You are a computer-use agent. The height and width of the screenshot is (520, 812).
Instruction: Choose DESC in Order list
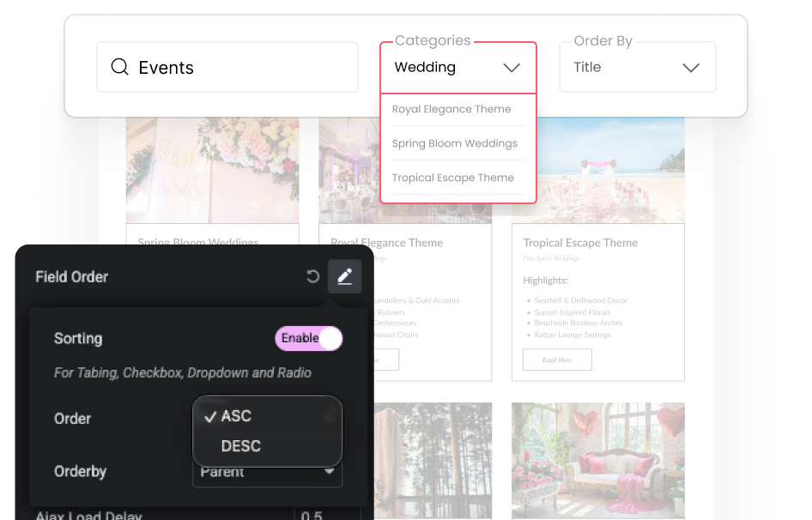[x=241, y=446]
